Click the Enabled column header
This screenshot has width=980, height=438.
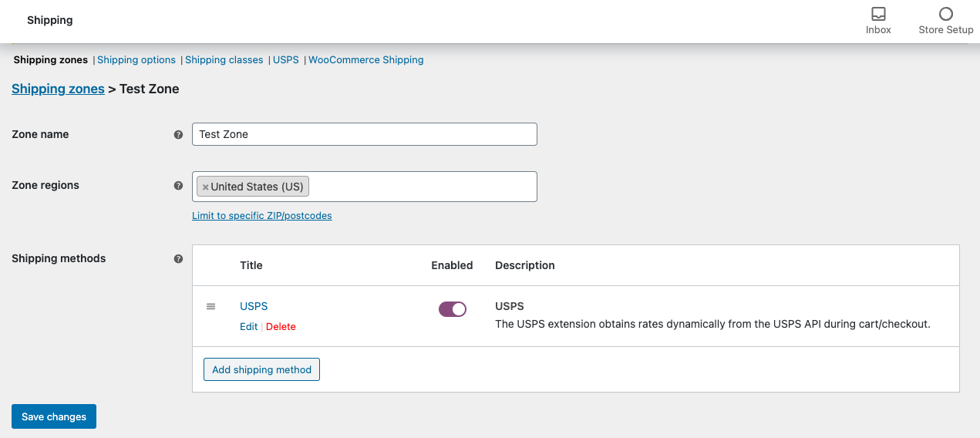click(x=452, y=265)
